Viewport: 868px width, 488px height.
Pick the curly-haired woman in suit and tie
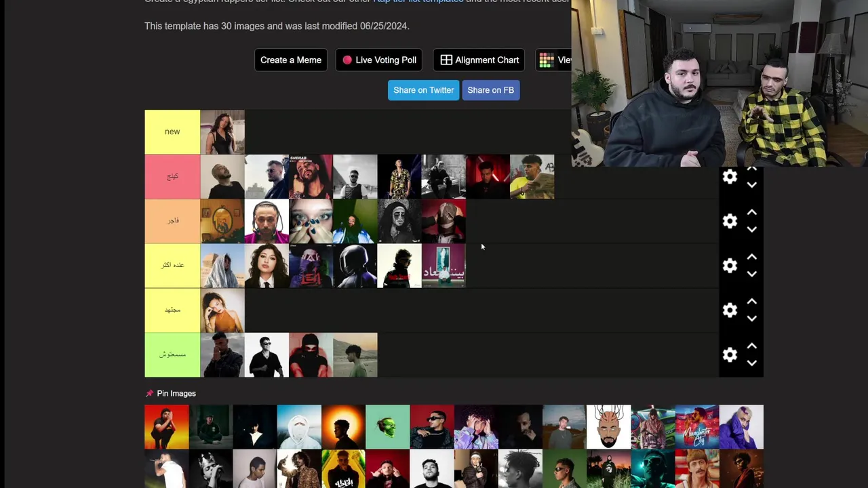[x=267, y=266]
